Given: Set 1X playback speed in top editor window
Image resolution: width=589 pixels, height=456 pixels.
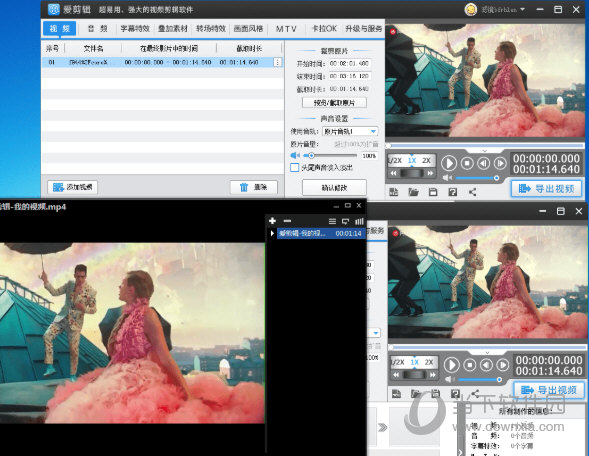Looking at the screenshot, I should pyautogui.click(x=412, y=160).
